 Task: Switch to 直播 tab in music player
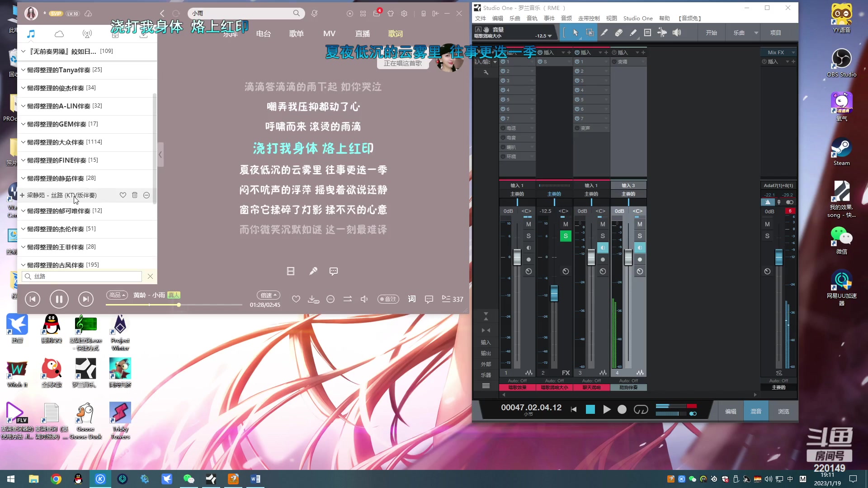point(363,34)
